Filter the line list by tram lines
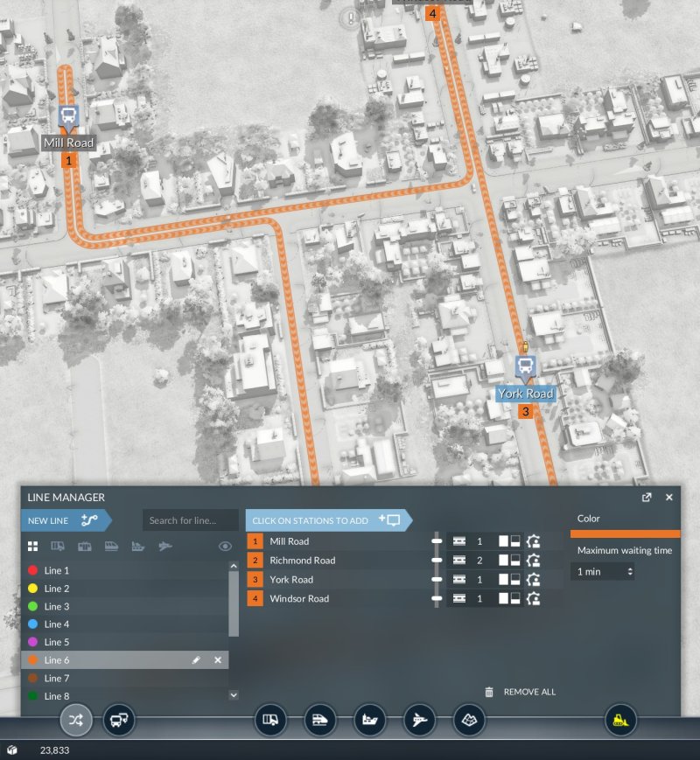This screenshot has width=700, height=760. coord(85,547)
